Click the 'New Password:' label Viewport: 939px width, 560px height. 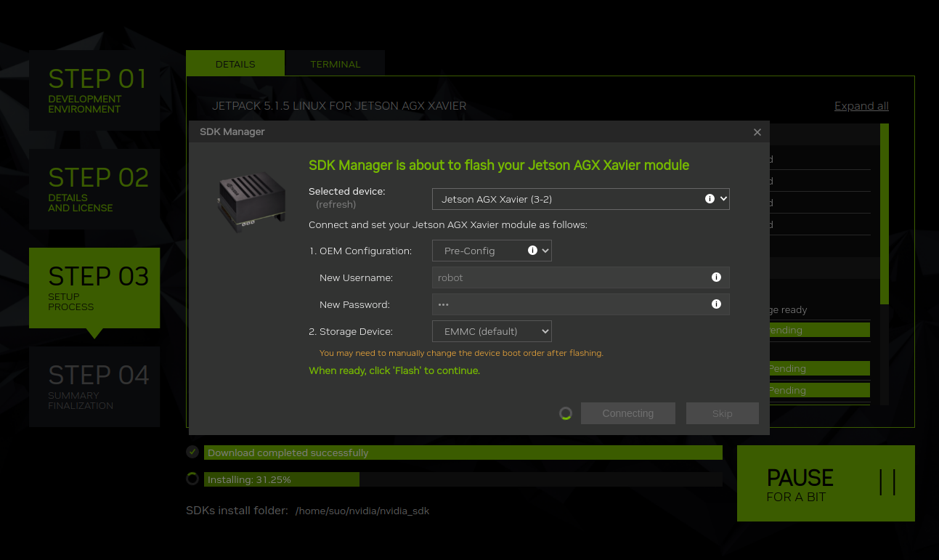pos(354,304)
